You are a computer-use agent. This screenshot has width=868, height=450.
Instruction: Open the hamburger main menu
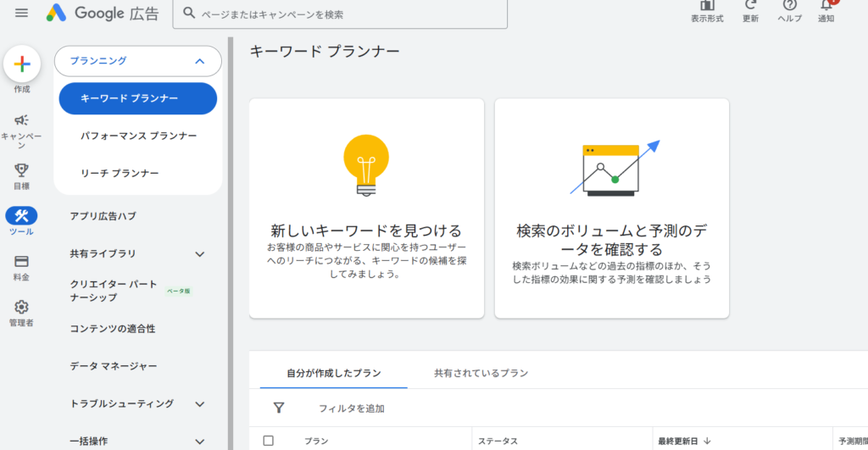pyautogui.click(x=22, y=13)
